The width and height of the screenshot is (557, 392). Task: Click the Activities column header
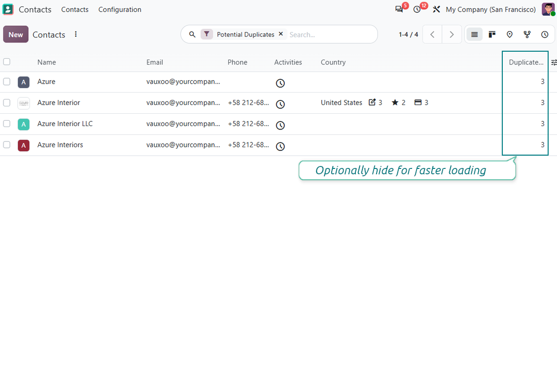point(288,62)
